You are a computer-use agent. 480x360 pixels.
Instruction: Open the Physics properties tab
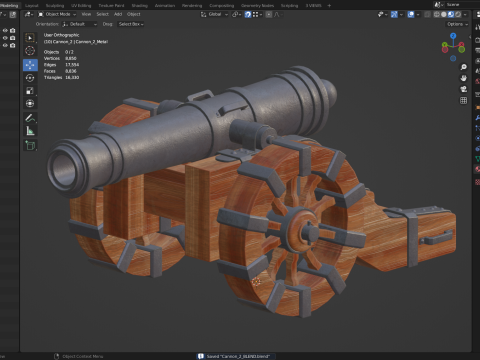(x=477, y=138)
